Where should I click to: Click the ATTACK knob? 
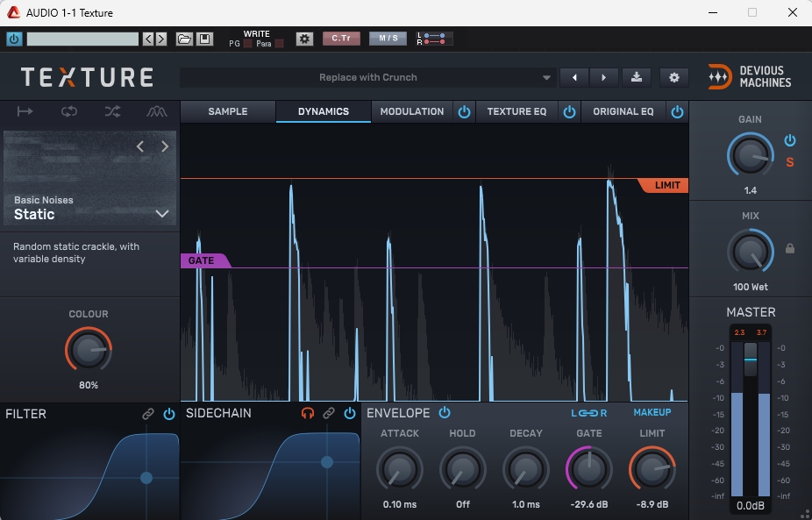[399, 470]
